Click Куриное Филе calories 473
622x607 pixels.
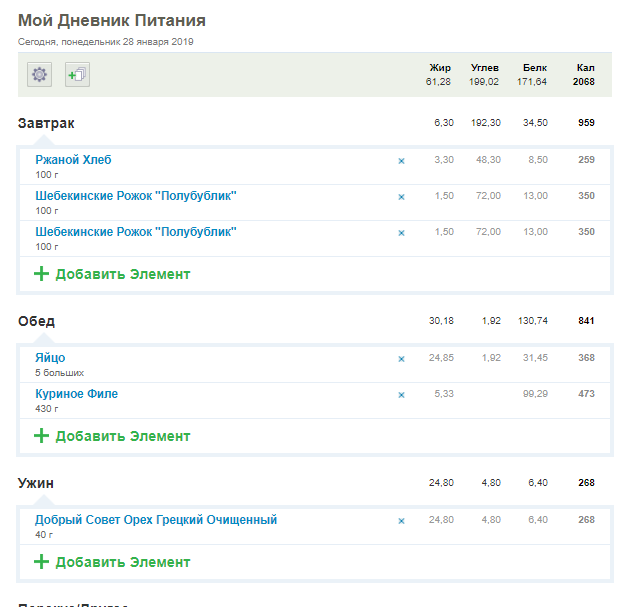coord(586,394)
